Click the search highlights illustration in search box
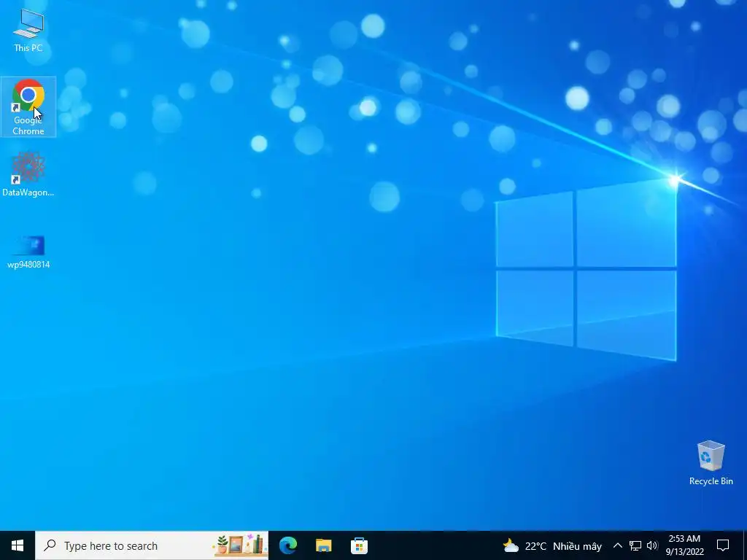Viewport: 747px width, 560px height. 240,545
